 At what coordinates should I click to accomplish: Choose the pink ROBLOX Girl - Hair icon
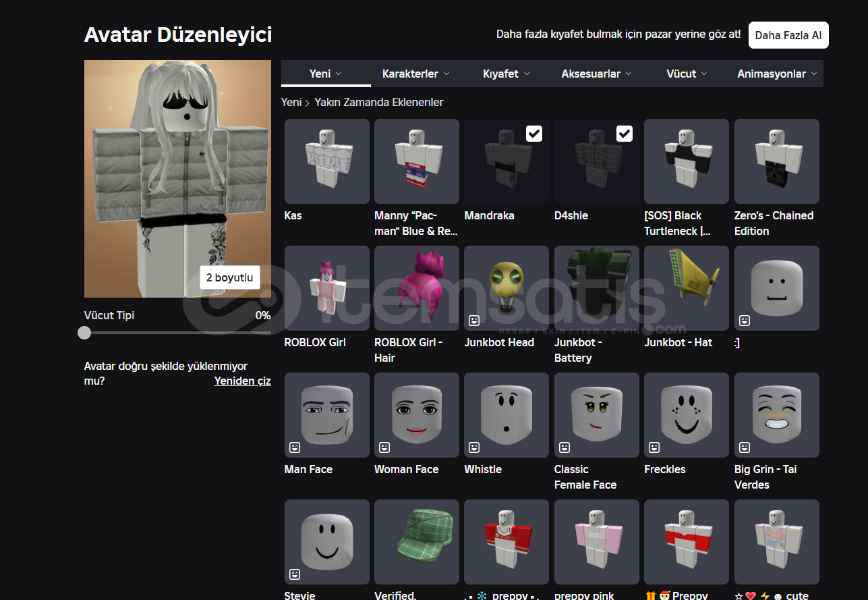point(417,288)
